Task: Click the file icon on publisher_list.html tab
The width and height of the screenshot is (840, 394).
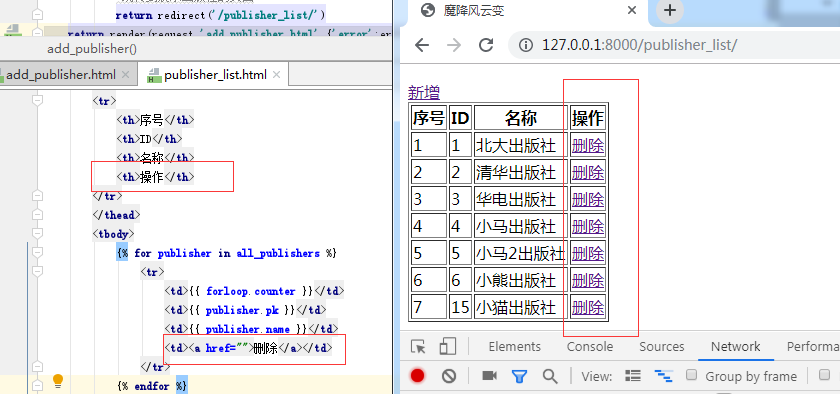Action: (154, 76)
